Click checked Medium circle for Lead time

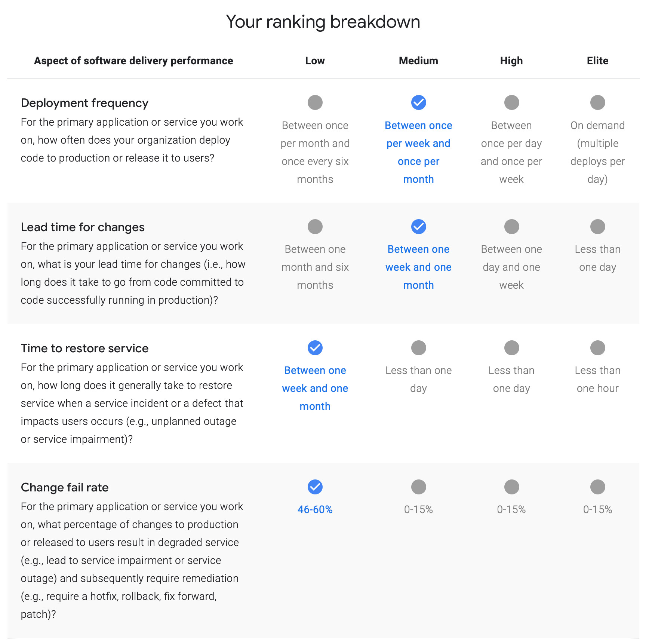point(418,227)
